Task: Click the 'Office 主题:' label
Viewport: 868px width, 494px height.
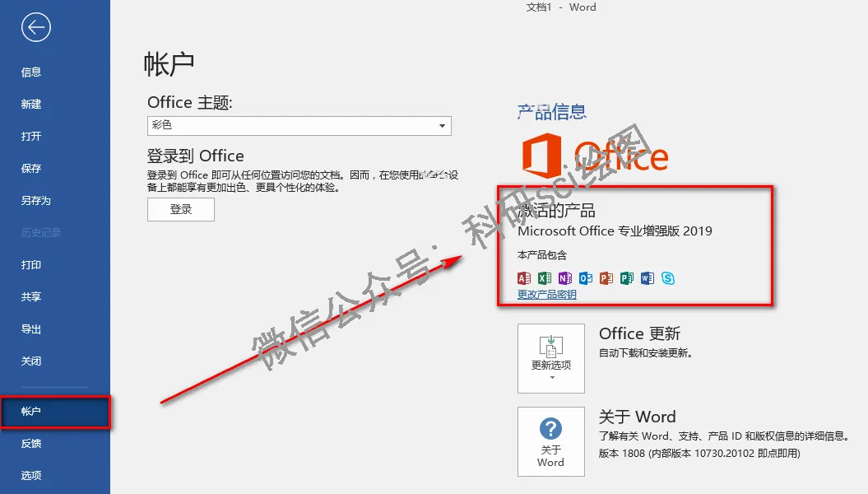Action: pos(190,102)
